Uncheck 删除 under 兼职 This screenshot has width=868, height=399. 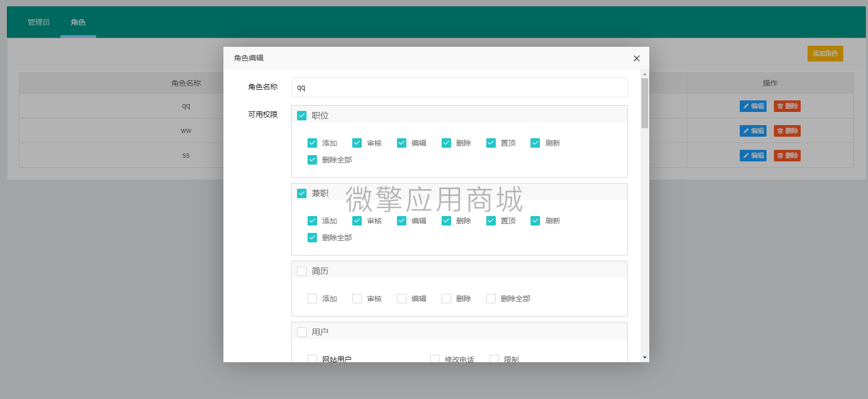(x=446, y=221)
